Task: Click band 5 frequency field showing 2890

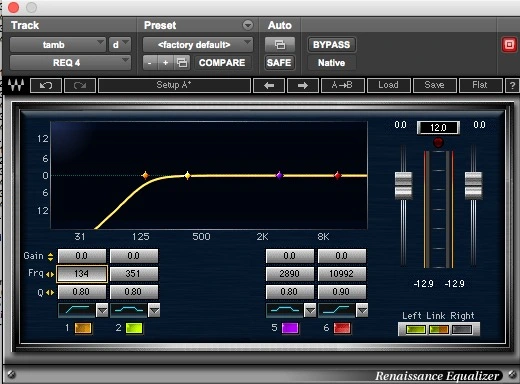Action: [290, 274]
